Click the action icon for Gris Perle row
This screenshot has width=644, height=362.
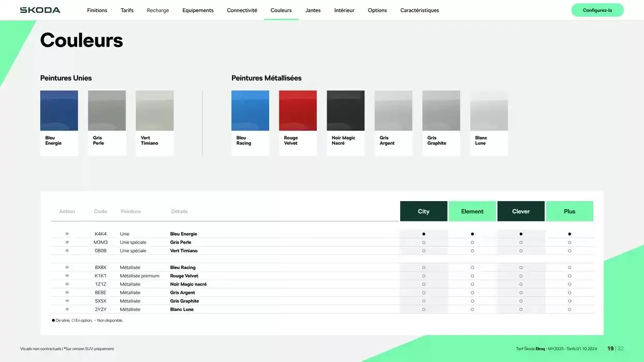(x=67, y=242)
